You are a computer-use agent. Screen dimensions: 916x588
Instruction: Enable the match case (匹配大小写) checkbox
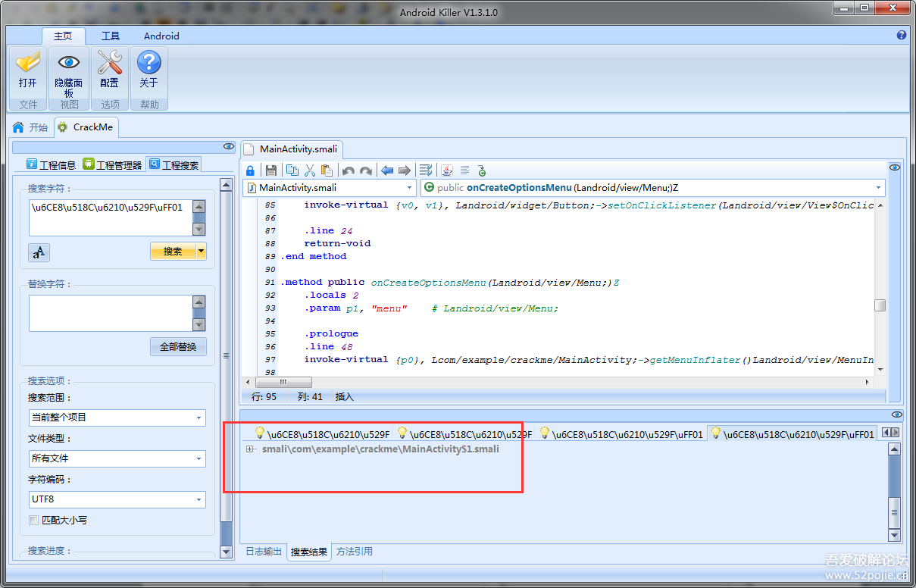33,521
